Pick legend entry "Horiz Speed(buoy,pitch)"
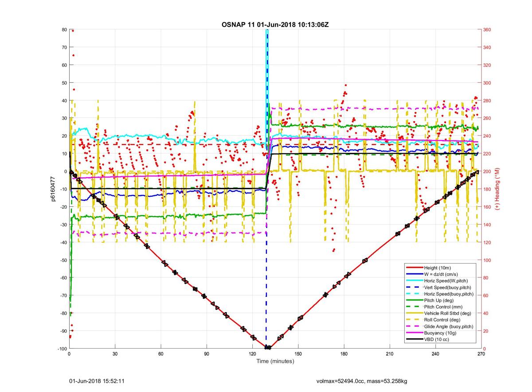This screenshot has width=532, height=392. pyautogui.click(x=449, y=294)
